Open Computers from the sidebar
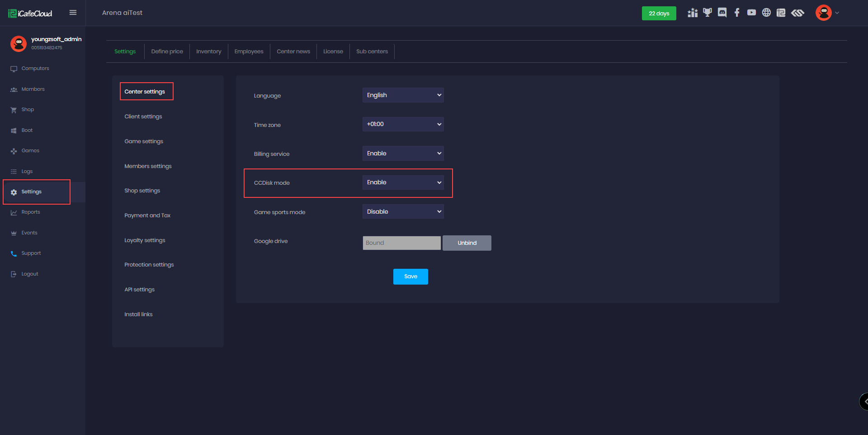The width and height of the screenshot is (868, 435). (x=35, y=69)
